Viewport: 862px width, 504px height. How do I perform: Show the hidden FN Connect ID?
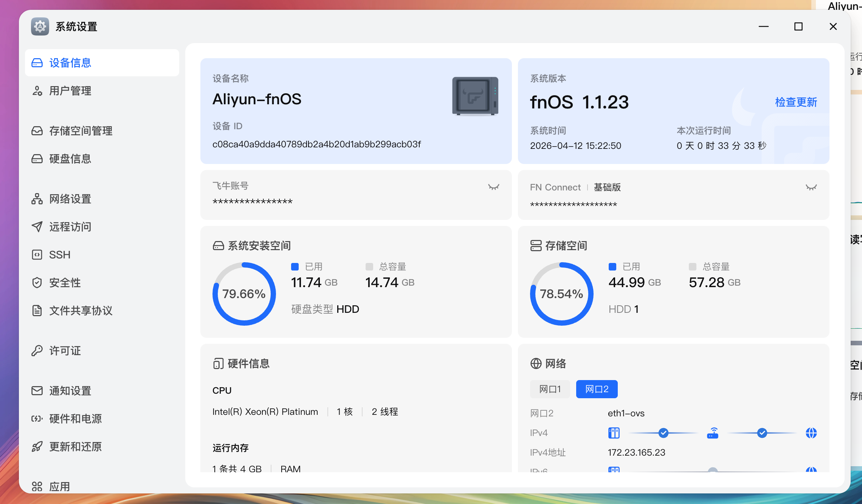click(x=811, y=187)
